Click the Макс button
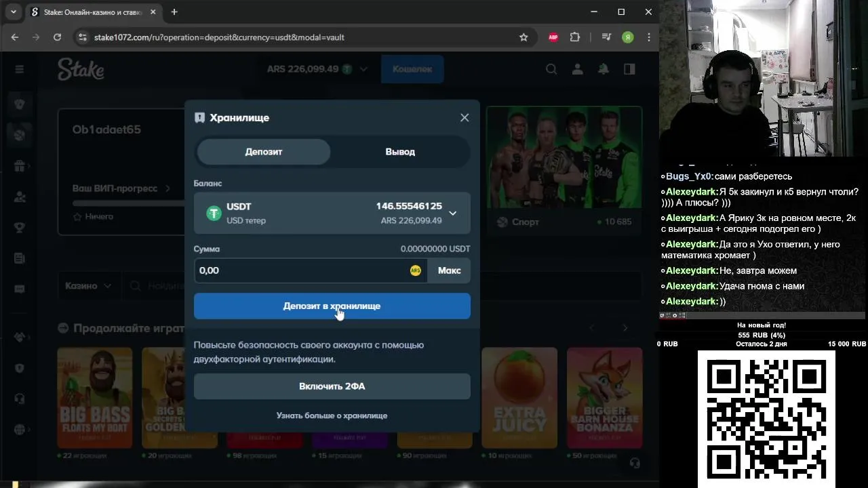The height and width of the screenshot is (488, 868). [x=449, y=270]
